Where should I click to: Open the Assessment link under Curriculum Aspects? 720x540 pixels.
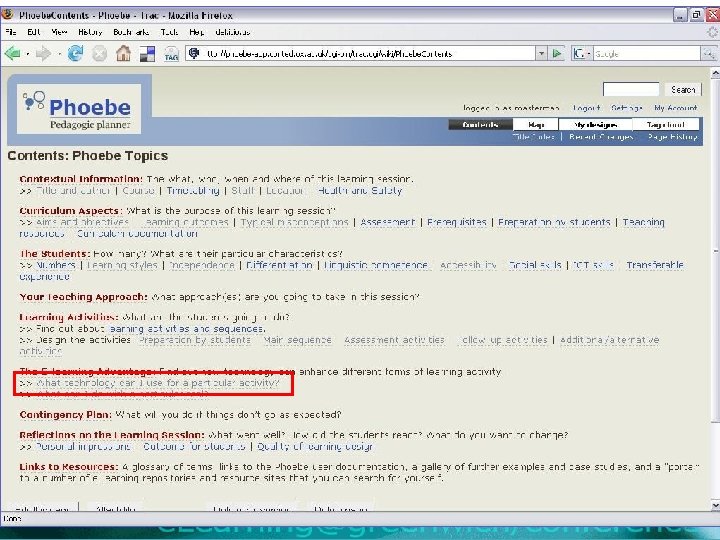[388, 222]
